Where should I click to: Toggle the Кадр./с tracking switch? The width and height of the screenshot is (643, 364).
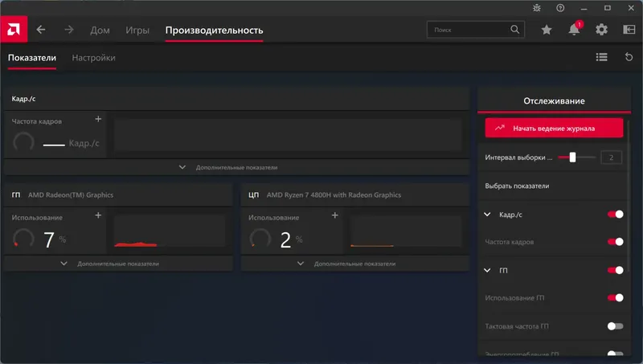[x=615, y=215]
